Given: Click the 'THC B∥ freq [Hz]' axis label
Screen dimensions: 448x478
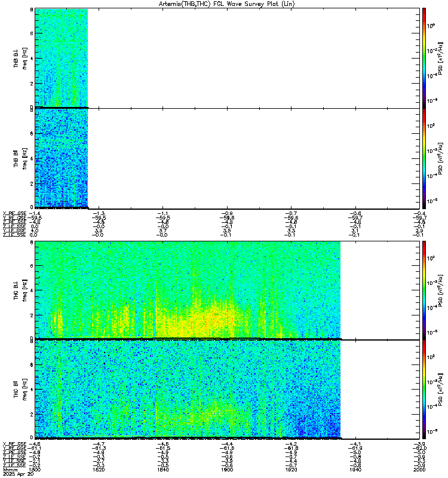Looking at the screenshot, I should pos(20,390).
